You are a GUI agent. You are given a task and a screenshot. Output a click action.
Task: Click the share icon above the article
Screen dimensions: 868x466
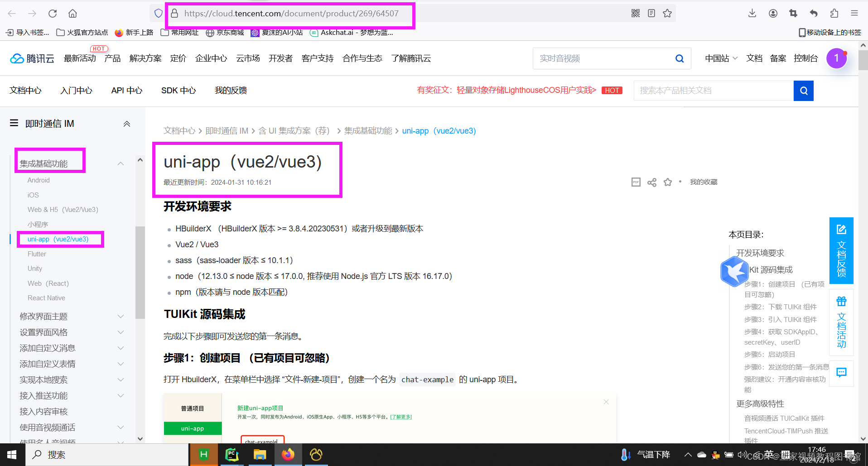(x=651, y=182)
